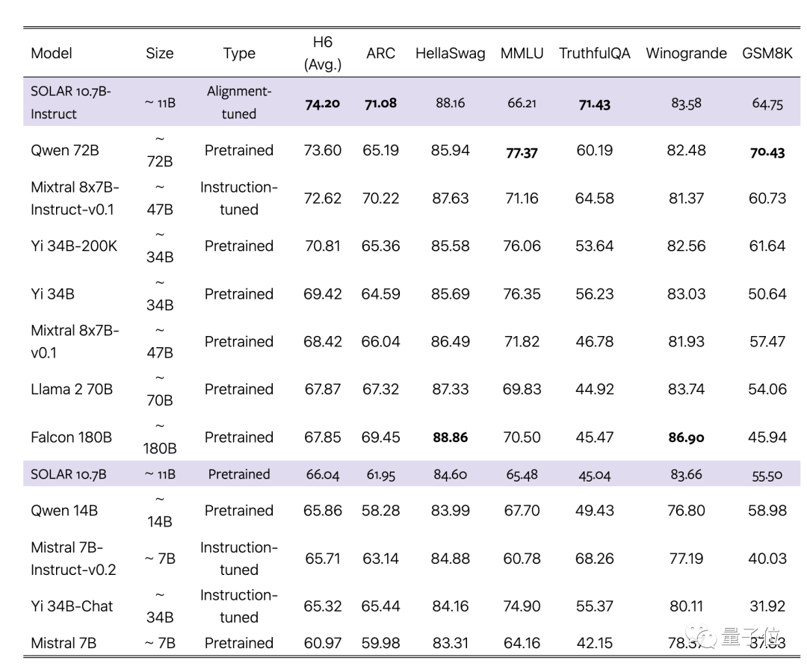Screen dimensions: 807x672
Task: Click the Size column header
Action: pos(159,53)
